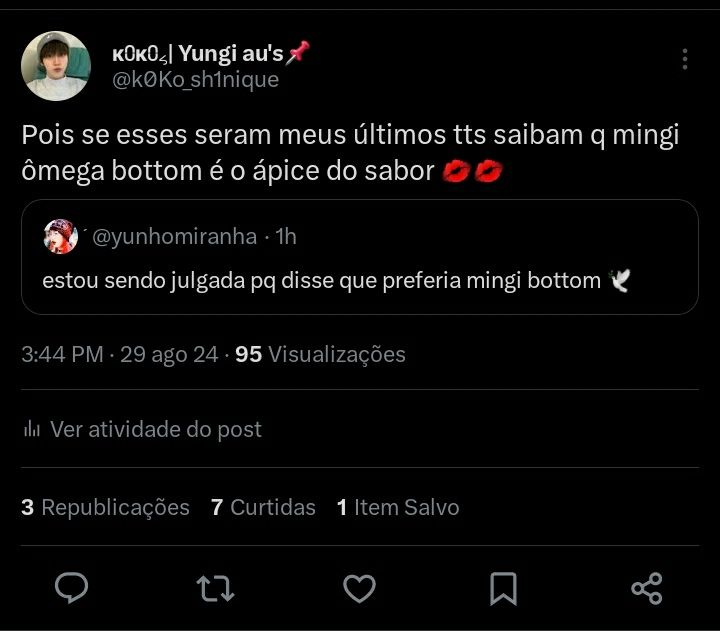720x631 pixels.
Task: Like the post with heart icon
Action: [359, 588]
